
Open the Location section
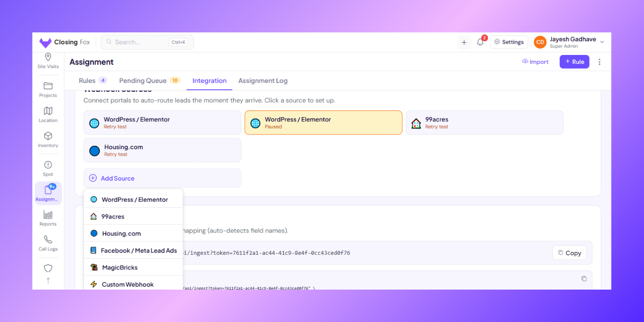[48, 114]
